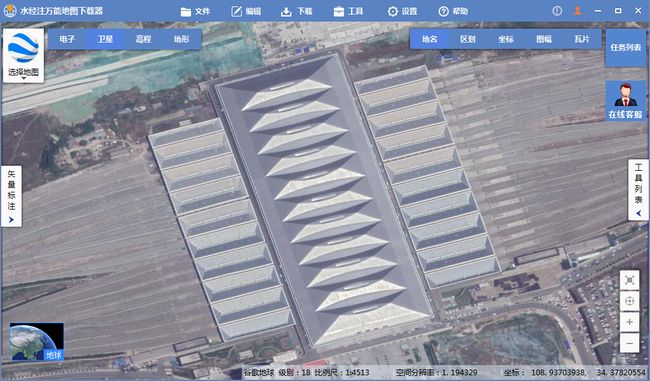Click the download arrow icon beside 下载
Viewport: 650px width, 381px height.
tap(286, 12)
